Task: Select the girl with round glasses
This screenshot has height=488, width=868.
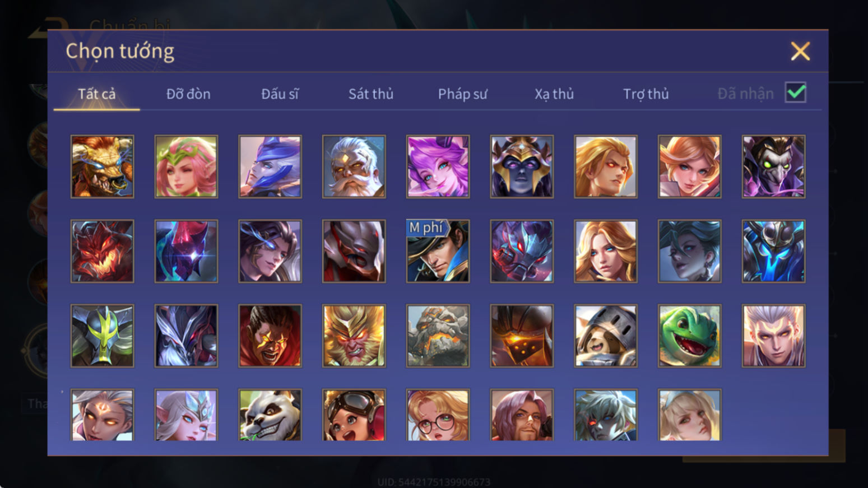Action: 438,415
